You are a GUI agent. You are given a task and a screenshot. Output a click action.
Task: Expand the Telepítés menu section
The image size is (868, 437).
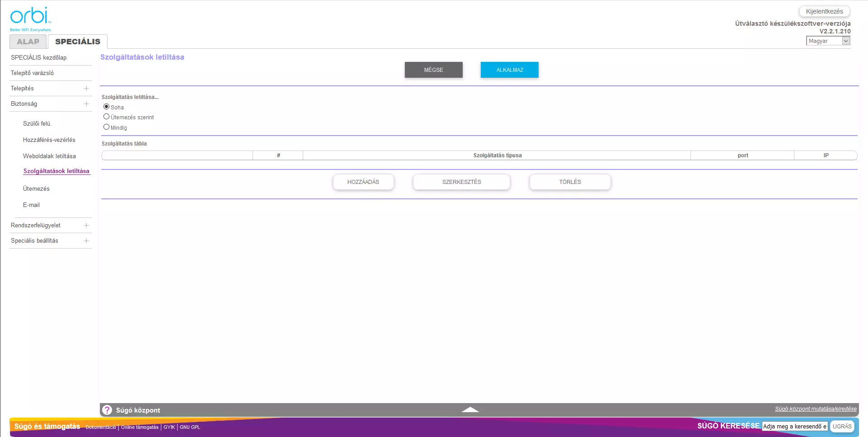point(86,89)
